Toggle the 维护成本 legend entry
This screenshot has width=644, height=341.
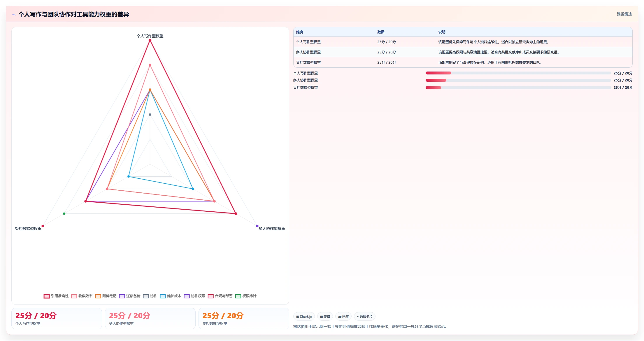(x=171, y=296)
